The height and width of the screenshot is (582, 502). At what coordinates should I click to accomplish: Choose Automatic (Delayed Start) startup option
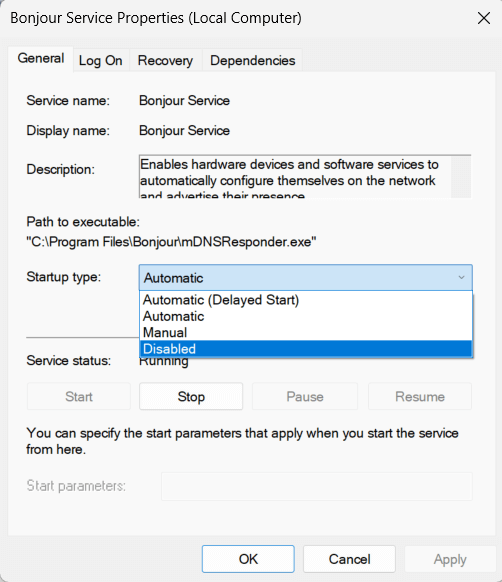click(x=306, y=300)
